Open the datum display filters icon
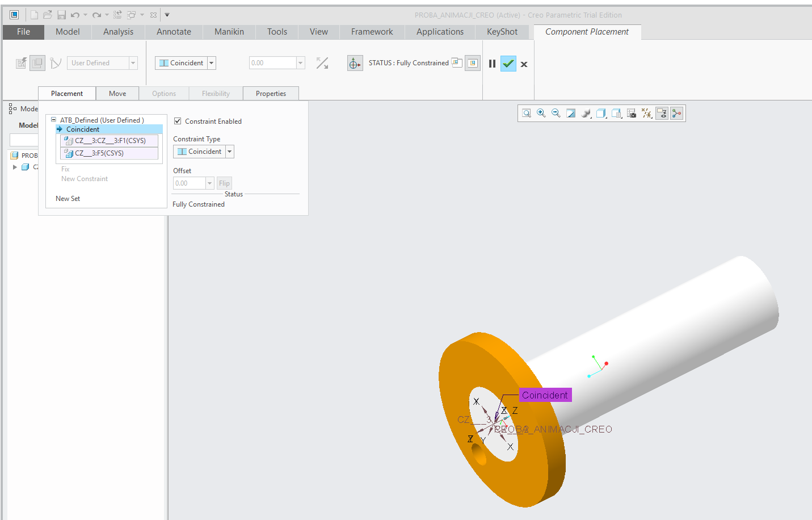This screenshot has width=812, height=520. pos(647,114)
